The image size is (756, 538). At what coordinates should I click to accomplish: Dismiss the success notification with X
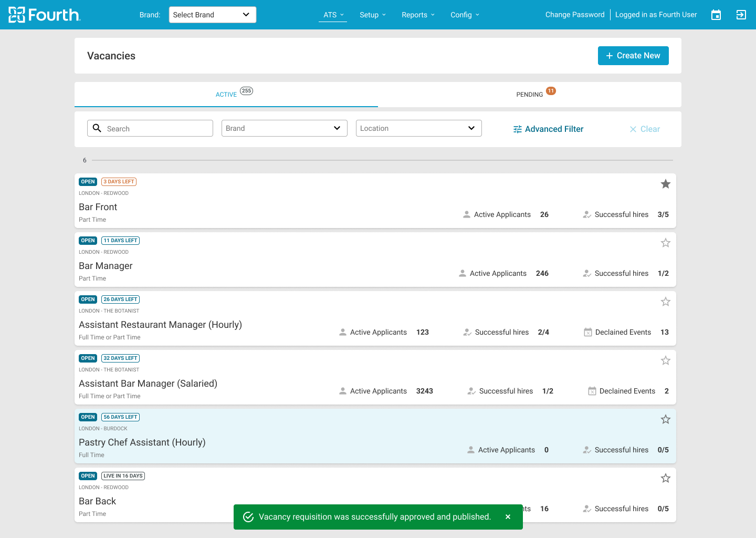coord(508,517)
